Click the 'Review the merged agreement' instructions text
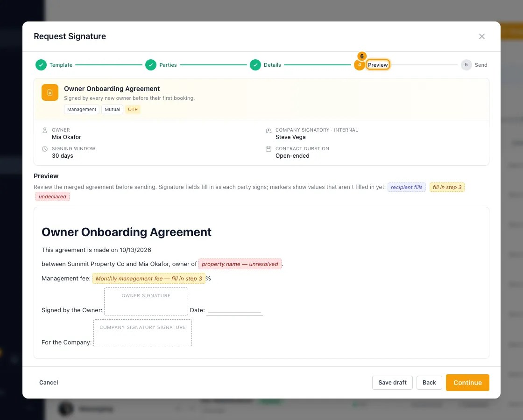This screenshot has width=523, height=420. (x=210, y=187)
